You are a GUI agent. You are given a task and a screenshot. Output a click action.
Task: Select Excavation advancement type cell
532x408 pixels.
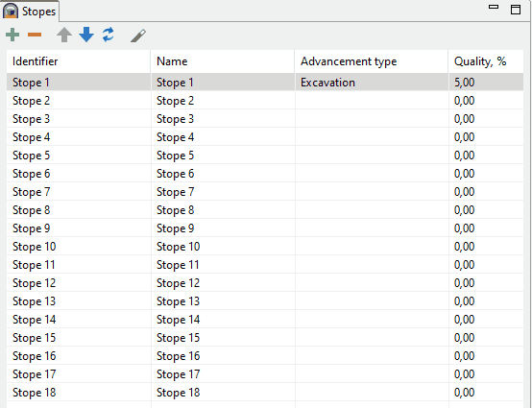coord(372,83)
